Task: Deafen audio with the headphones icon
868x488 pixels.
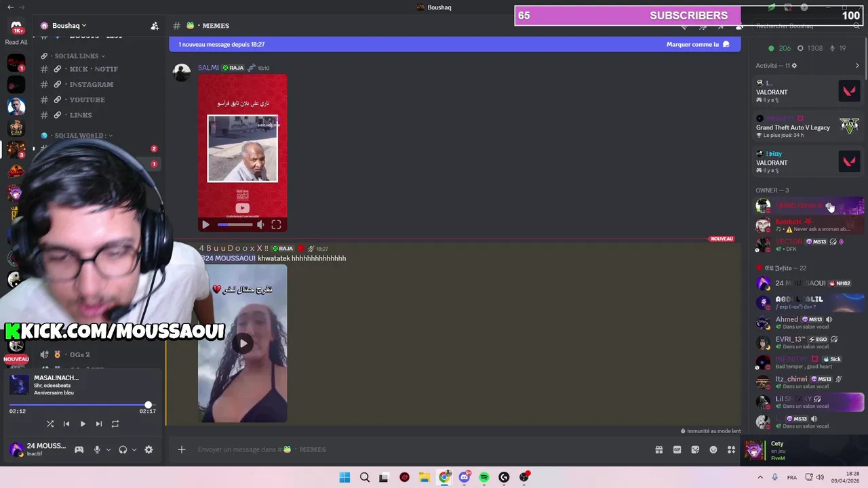Action: [123, 449]
